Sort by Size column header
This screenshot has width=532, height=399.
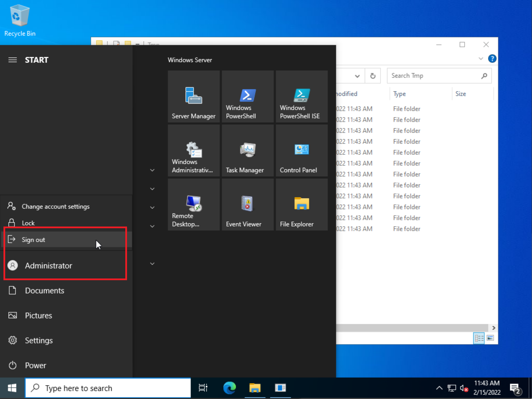pos(472,94)
